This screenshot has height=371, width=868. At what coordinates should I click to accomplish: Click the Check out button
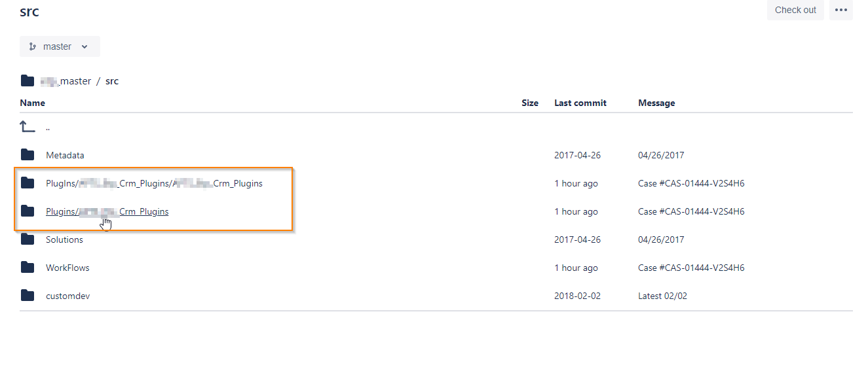795,10
